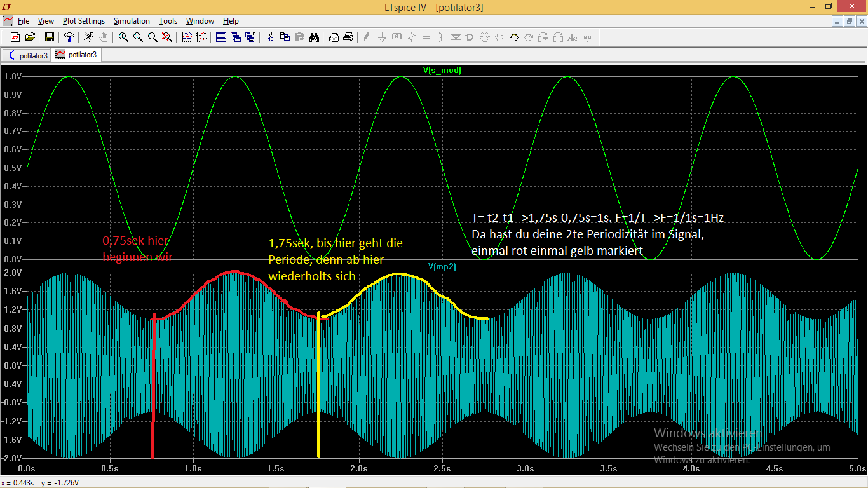This screenshot has height=488, width=868.
Task: Select the Diode component icon
Action: pos(456,37)
